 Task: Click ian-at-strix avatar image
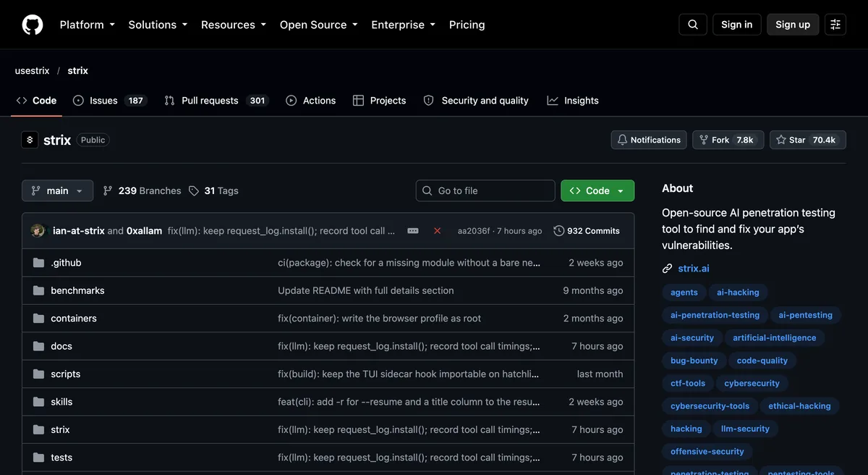point(38,231)
